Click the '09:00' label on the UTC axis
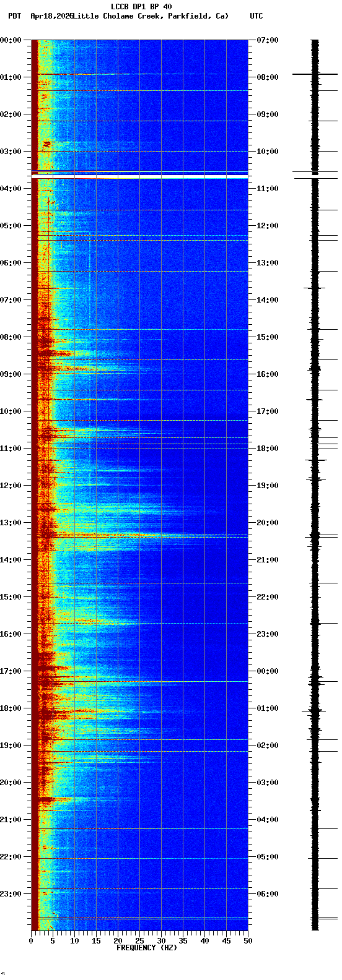Screen dimensions: 342x980 268,114
